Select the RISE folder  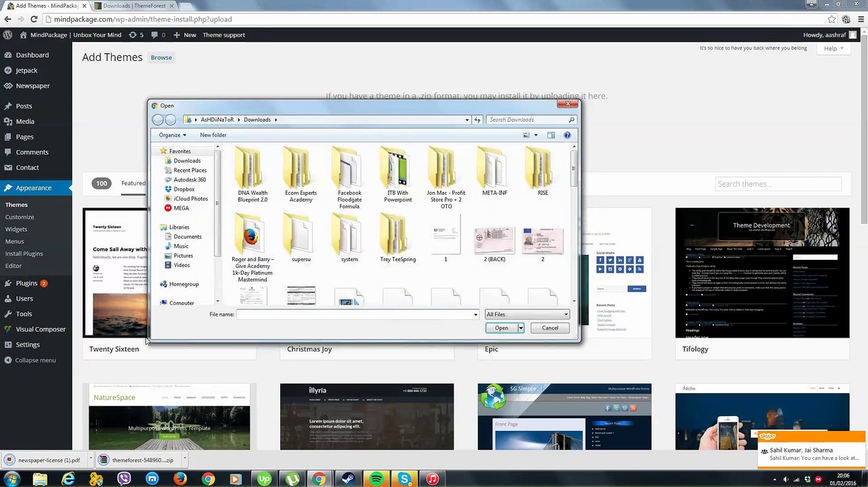point(542,172)
